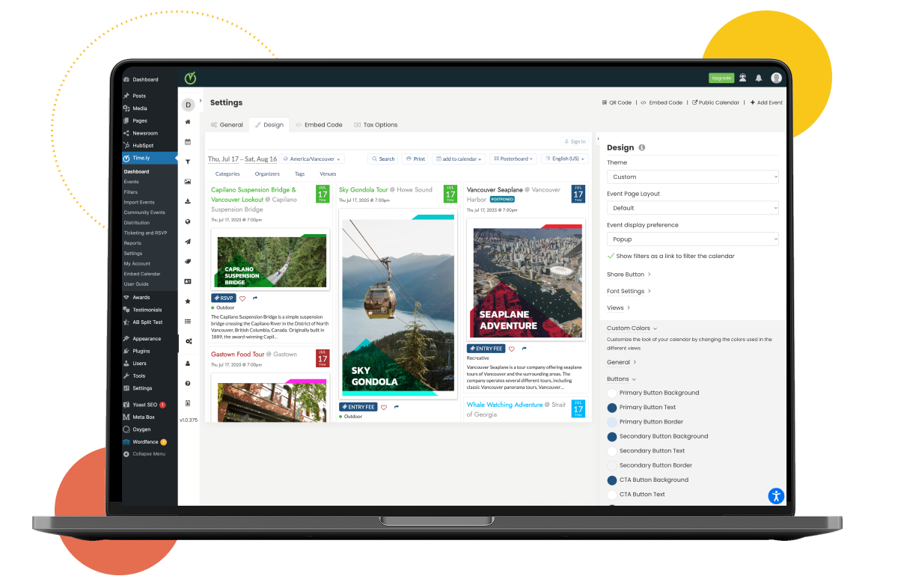The height and width of the screenshot is (588, 898).
Task: Switch to the Embed Code tab
Action: (x=319, y=125)
